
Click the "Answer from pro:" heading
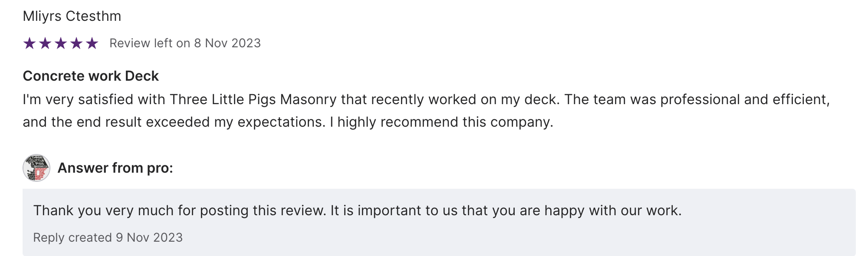pyautogui.click(x=115, y=168)
